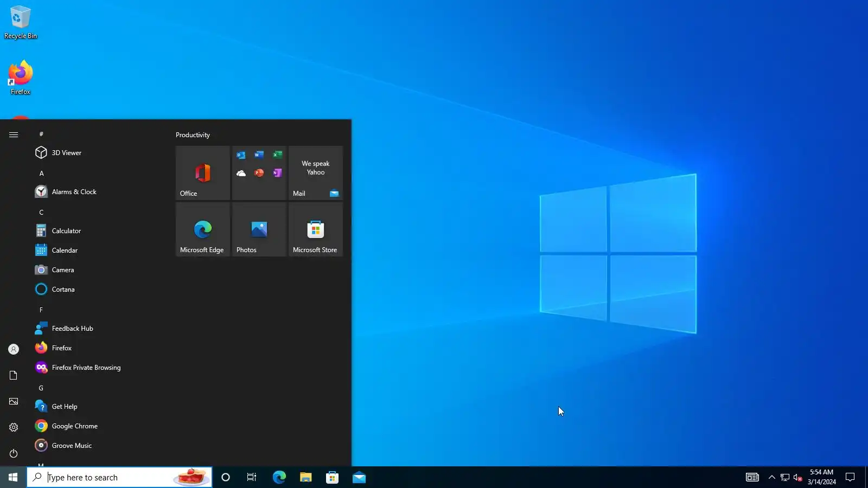The image size is (868, 488).
Task: Open the OneDrive small tile
Action: [x=241, y=173]
